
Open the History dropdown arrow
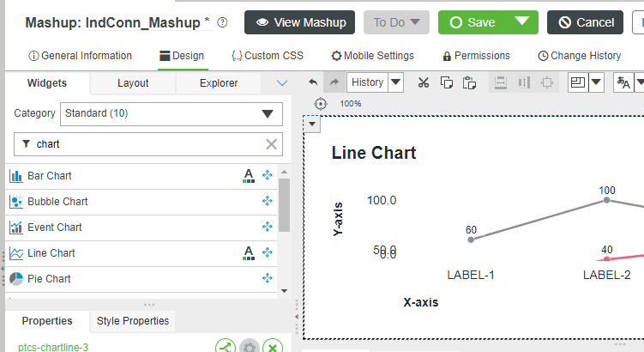tap(395, 82)
